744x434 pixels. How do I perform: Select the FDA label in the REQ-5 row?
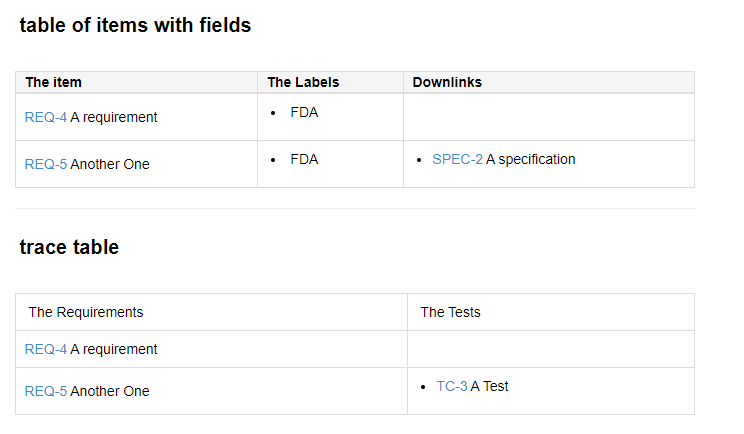(x=304, y=159)
